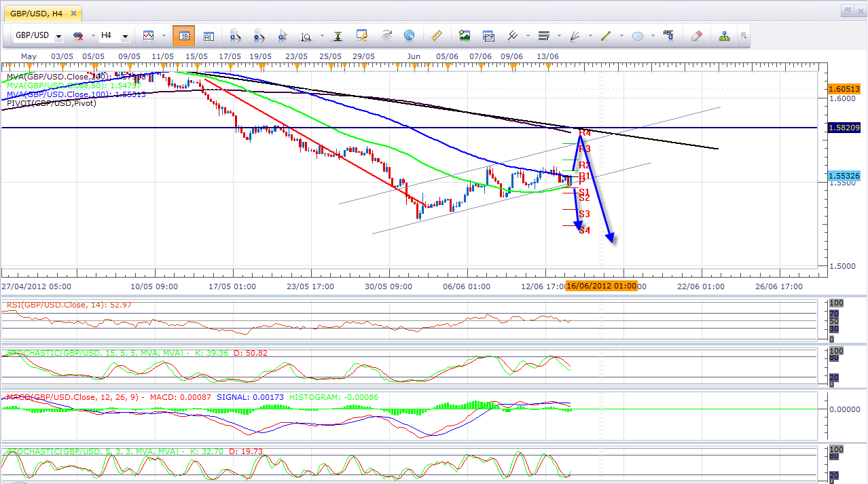Open the toolbar overflow options arrow
Screen dimensions: 868x484
[x=744, y=36]
